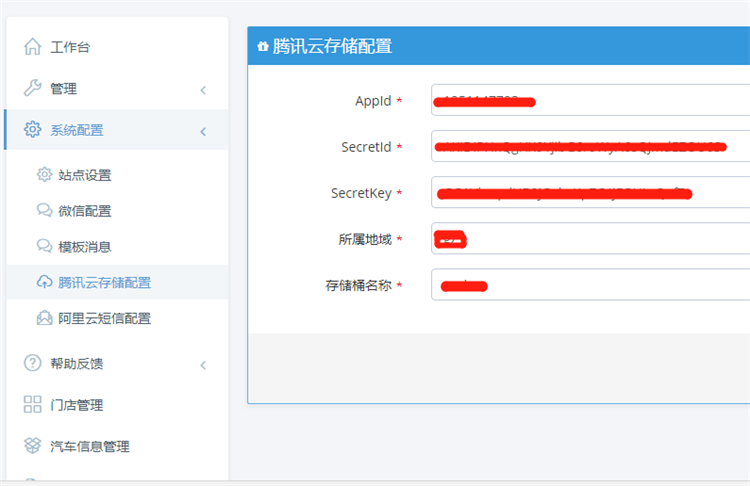
Task: Click into the 存储桶名称 input field
Action: (x=590, y=285)
